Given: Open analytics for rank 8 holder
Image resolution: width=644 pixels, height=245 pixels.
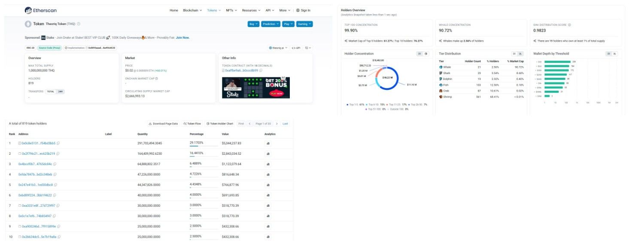Looking at the screenshot, I should [x=268, y=216].
